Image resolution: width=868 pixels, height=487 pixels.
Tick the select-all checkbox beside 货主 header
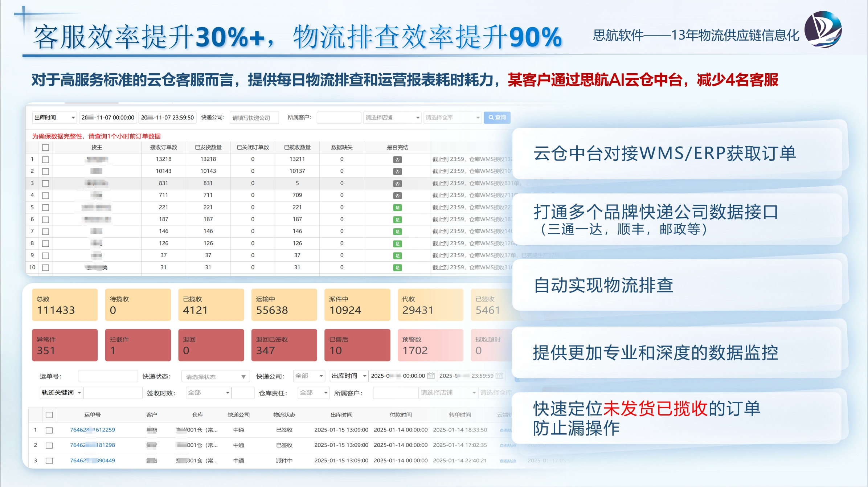click(x=45, y=147)
